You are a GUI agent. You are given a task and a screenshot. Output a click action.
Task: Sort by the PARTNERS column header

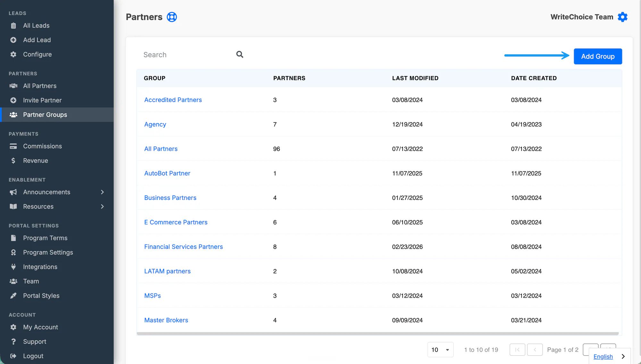pyautogui.click(x=289, y=78)
